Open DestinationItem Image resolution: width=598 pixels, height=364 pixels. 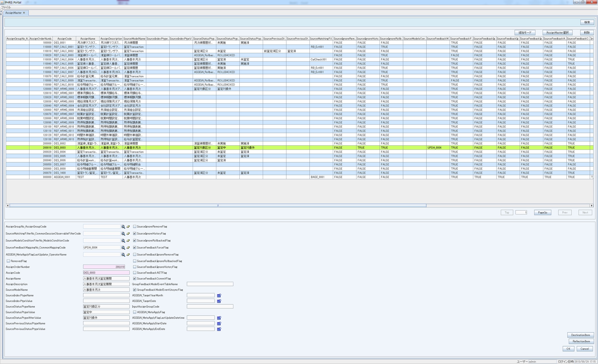pyautogui.click(x=580, y=335)
